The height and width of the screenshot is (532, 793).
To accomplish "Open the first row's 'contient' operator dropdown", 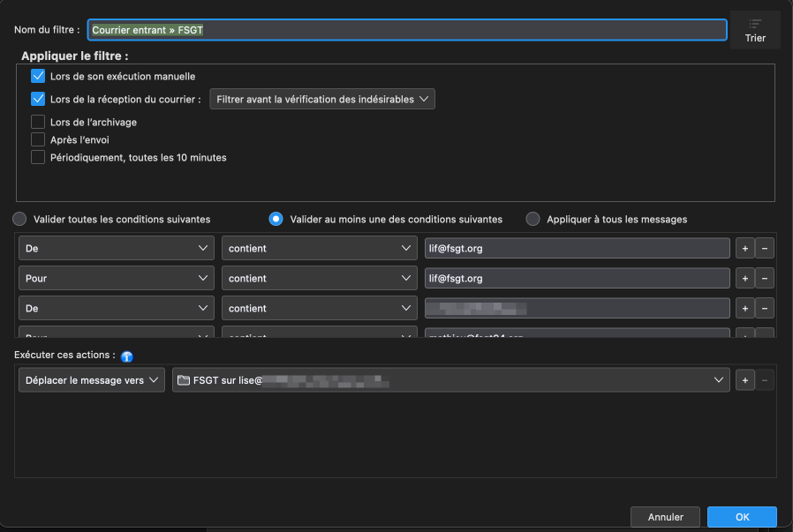I will click(x=319, y=248).
